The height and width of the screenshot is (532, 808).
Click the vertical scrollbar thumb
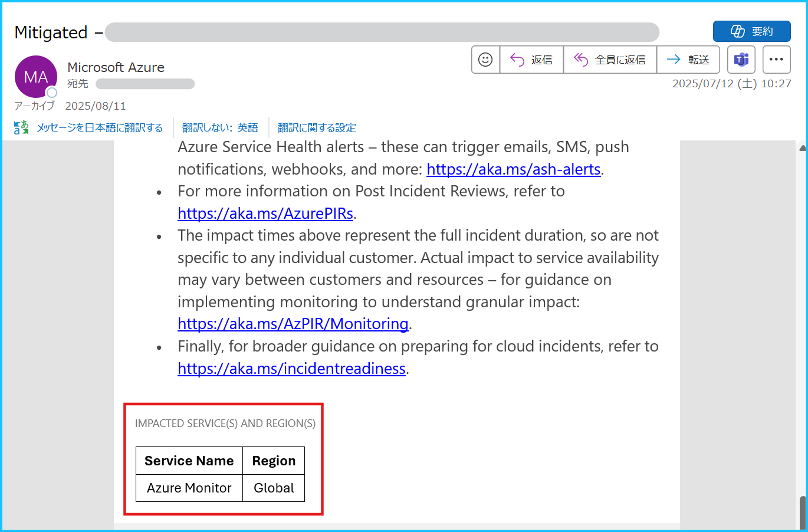803,513
